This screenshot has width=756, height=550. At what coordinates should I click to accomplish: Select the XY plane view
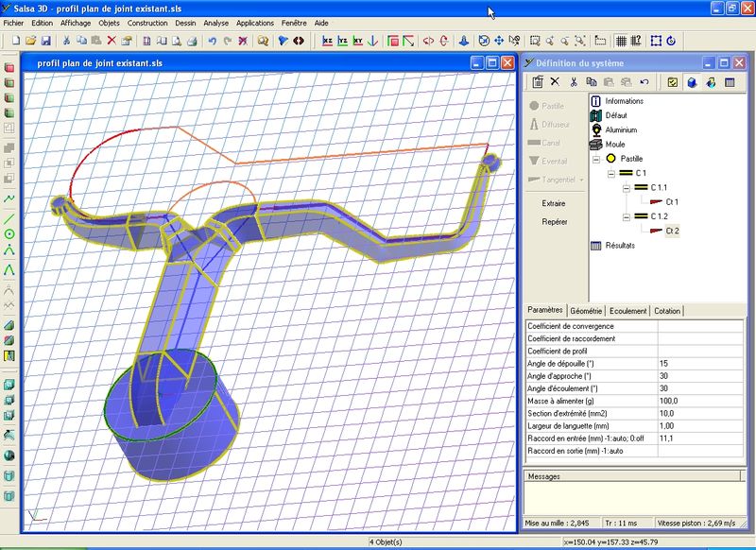coord(357,41)
